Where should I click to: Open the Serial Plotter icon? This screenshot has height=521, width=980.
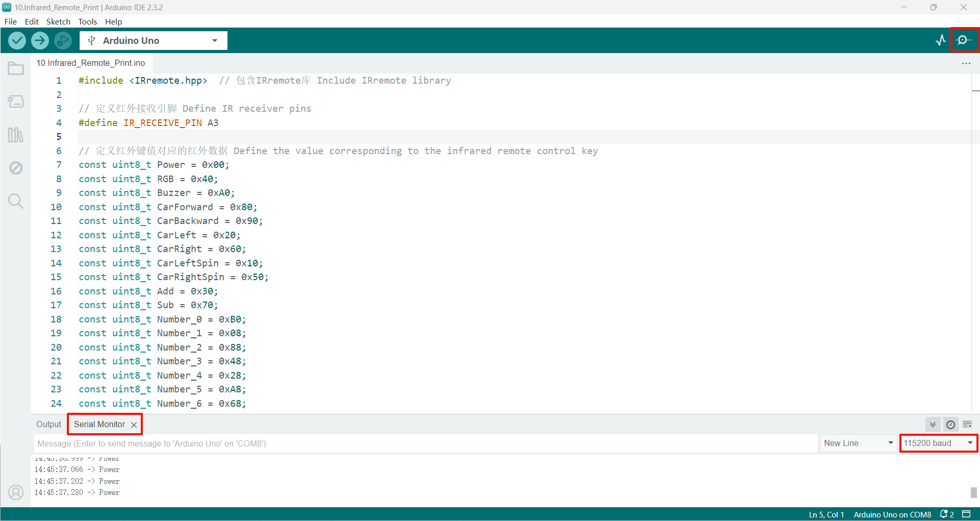941,40
